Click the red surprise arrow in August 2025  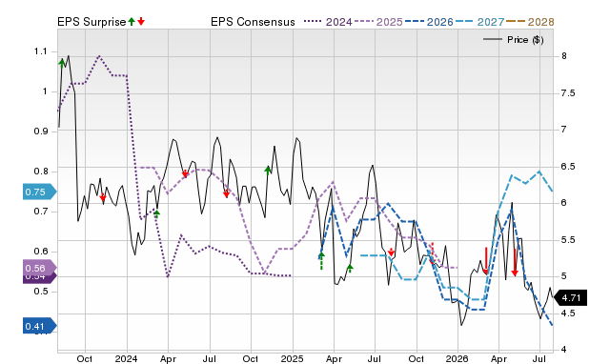pyautogui.click(x=391, y=253)
